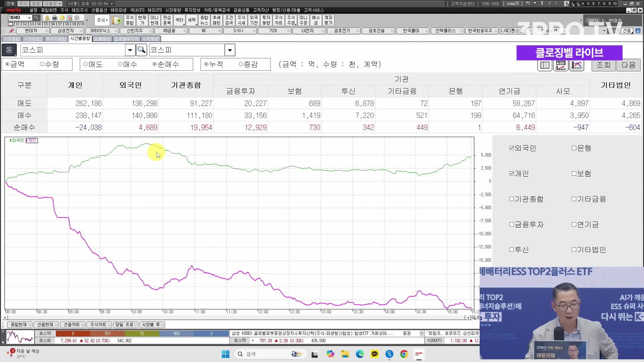Image resolution: width=644 pixels, height=362 pixels.
Task: Click the printer icon in the top toolbar
Action: pyautogui.click(x=55, y=18)
